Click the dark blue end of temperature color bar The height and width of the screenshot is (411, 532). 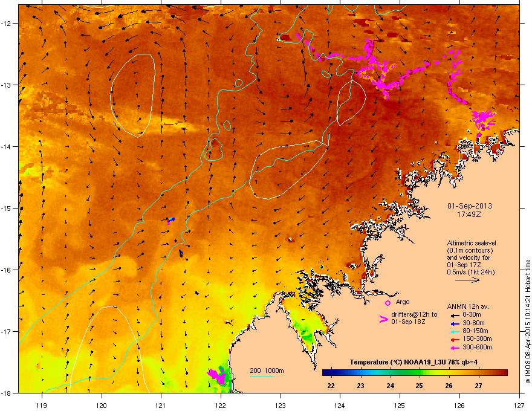click(x=326, y=373)
